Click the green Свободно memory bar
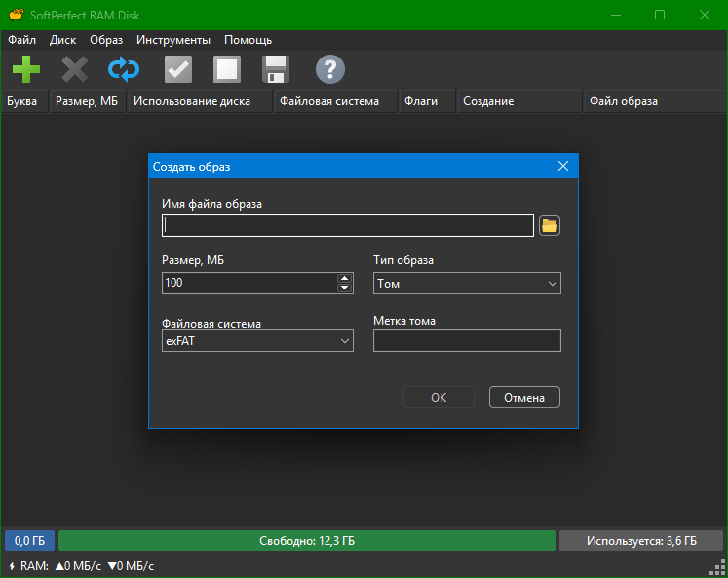The width and height of the screenshot is (728, 578). pos(306,541)
